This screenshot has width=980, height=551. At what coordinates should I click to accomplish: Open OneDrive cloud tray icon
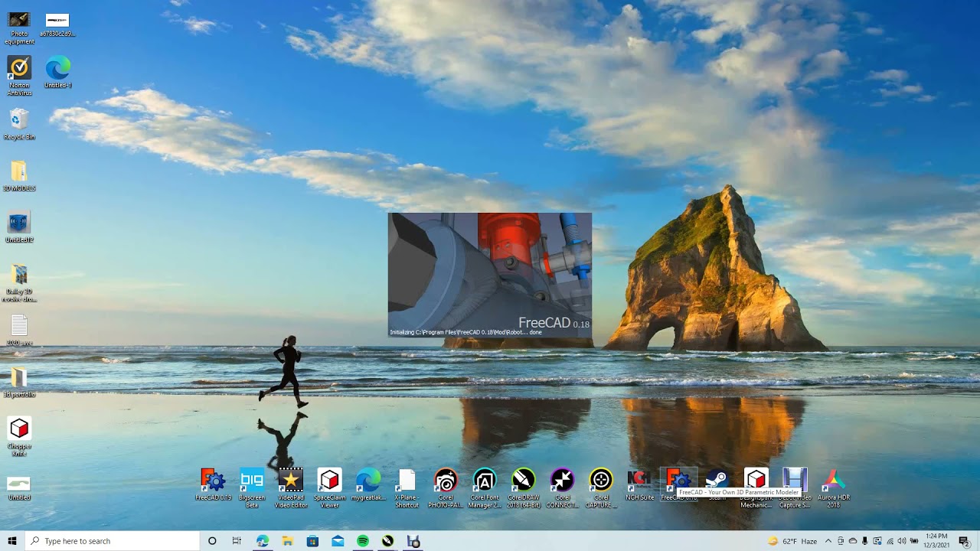coord(852,541)
